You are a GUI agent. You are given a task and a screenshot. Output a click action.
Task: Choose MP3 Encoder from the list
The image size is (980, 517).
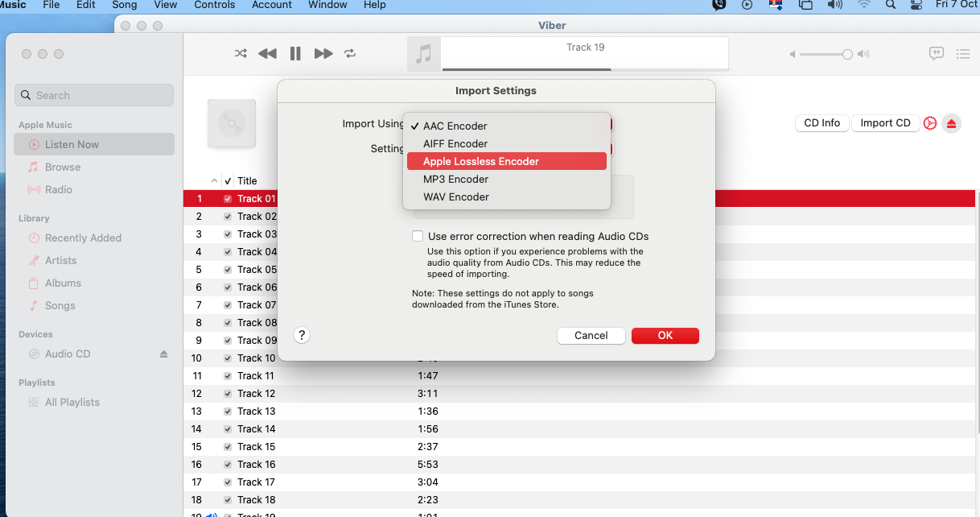[507, 179]
